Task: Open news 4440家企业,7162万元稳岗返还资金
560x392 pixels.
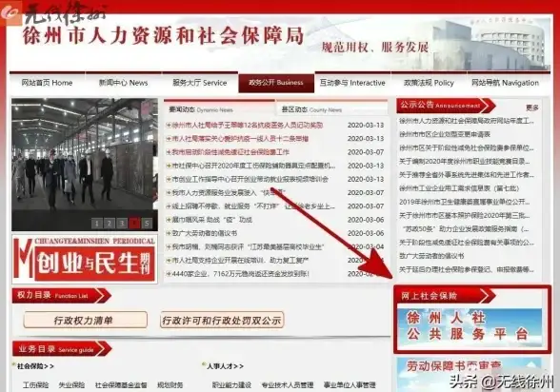Action: click(240, 274)
